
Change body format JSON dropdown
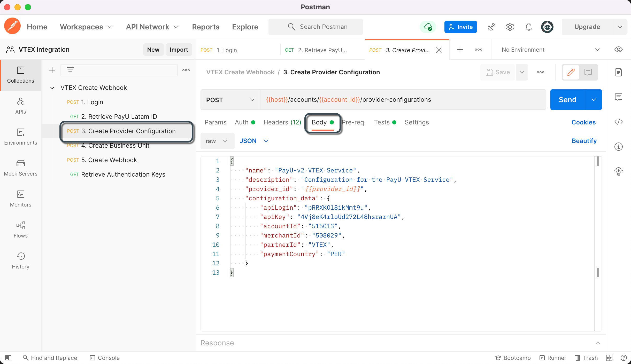tap(254, 141)
